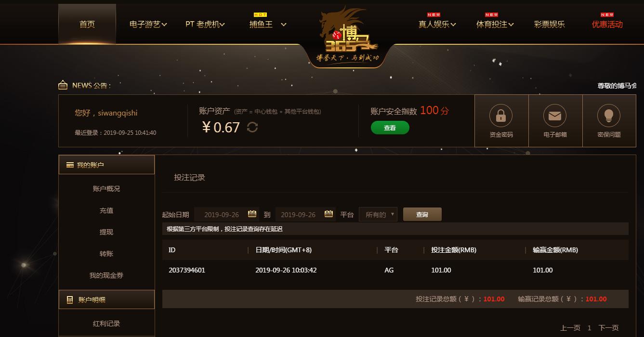Click the 密保问题 lightbulb icon
The width and height of the screenshot is (644, 337).
click(x=609, y=116)
